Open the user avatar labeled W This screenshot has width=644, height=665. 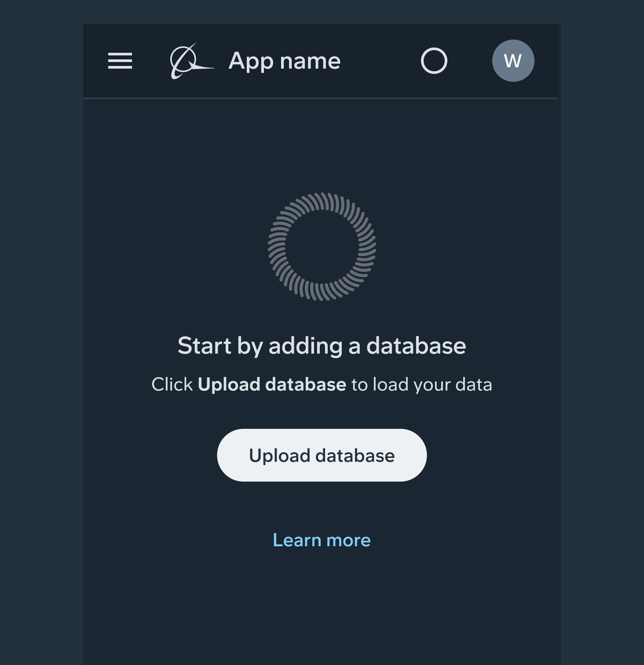[x=513, y=61]
